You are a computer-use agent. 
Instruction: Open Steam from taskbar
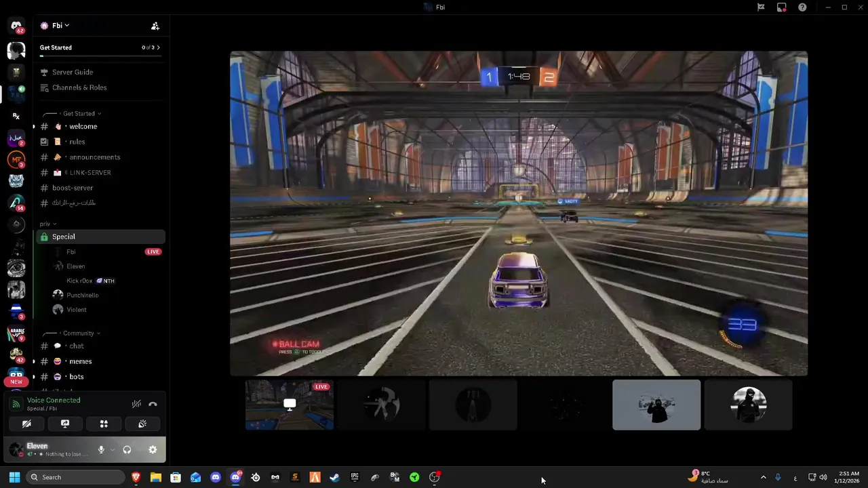click(334, 477)
